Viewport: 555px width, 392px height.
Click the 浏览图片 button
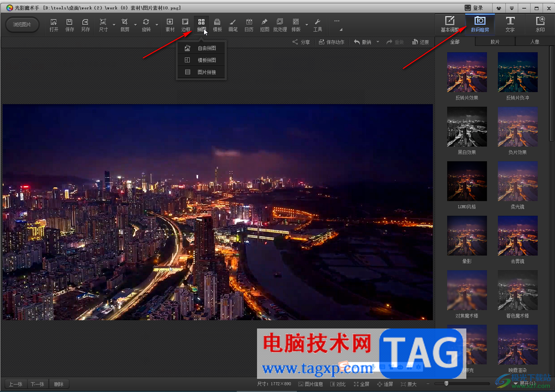[x=22, y=24]
